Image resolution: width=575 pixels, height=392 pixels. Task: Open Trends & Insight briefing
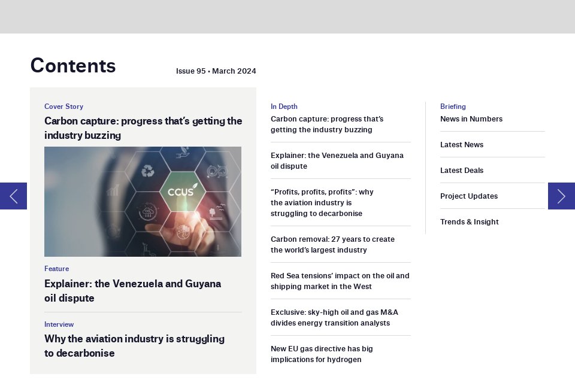470,221
